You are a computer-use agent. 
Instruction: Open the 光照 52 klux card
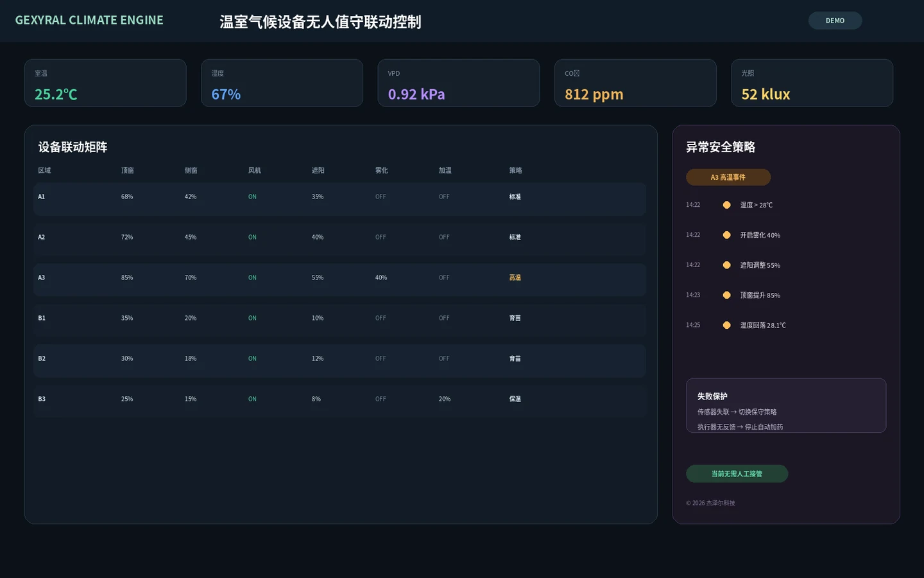point(812,83)
